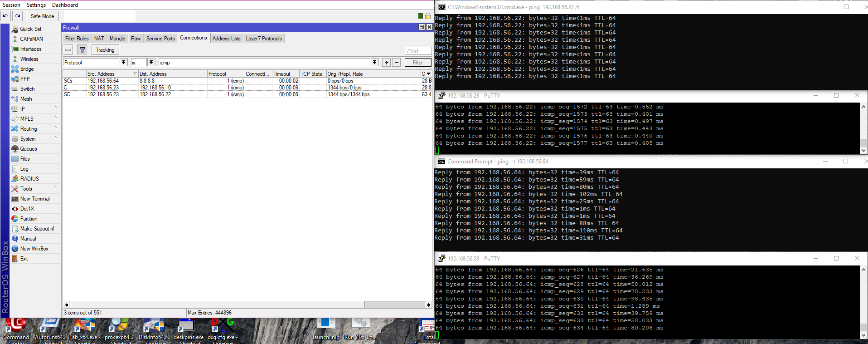Click the Tracking button

105,50
